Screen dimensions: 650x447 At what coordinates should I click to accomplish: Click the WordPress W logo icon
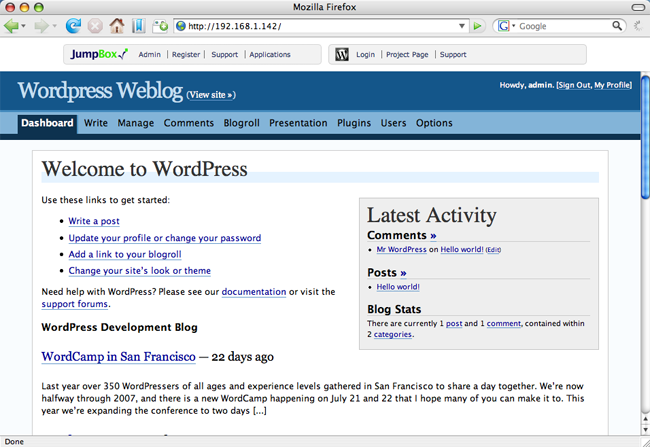point(342,54)
